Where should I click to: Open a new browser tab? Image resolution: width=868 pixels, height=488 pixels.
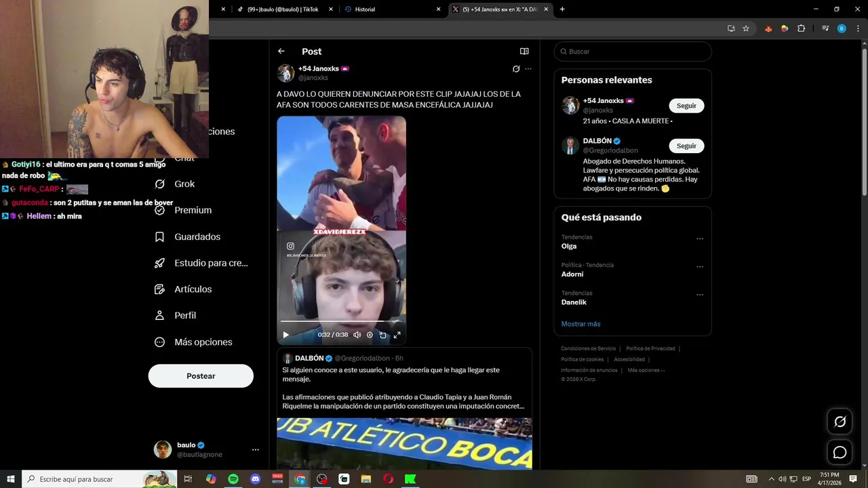coord(562,9)
